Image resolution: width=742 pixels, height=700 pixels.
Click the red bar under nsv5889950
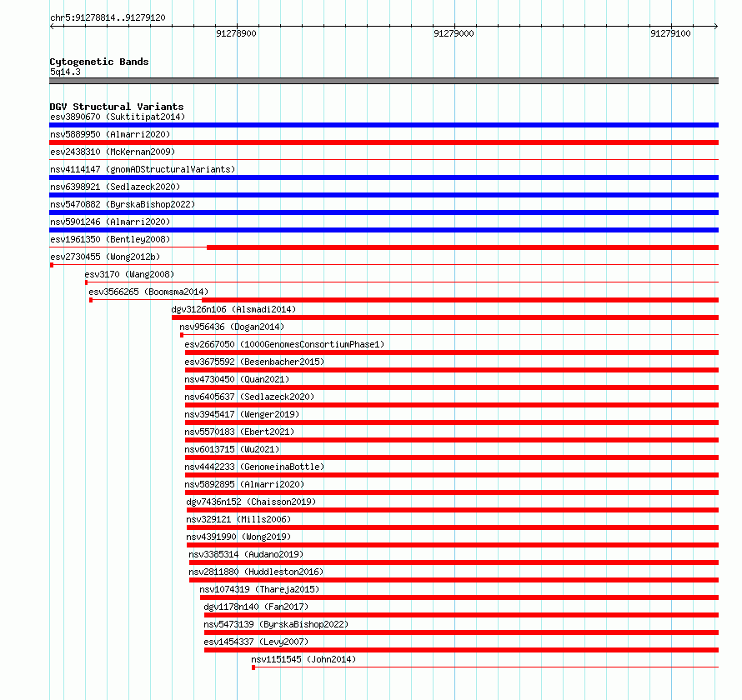coord(384,142)
